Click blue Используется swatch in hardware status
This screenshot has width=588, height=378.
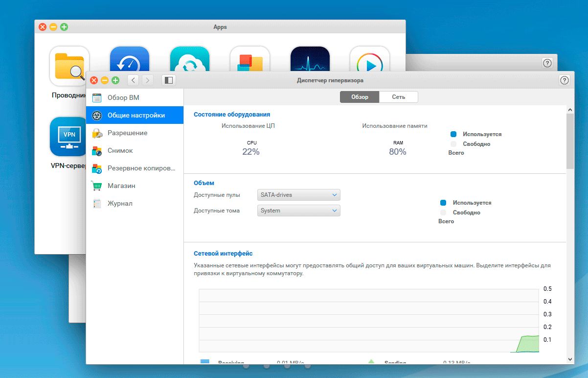click(453, 134)
